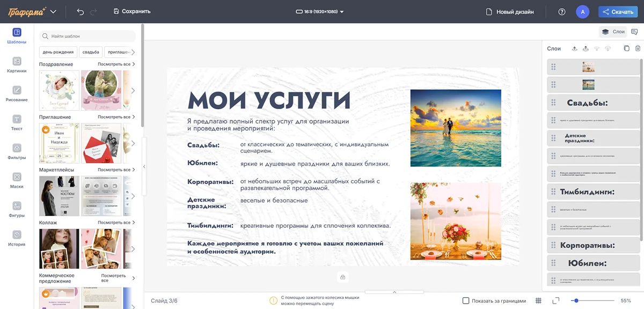644x309 pixels.
Task: Open the Картинки images panel
Action: [17, 65]
